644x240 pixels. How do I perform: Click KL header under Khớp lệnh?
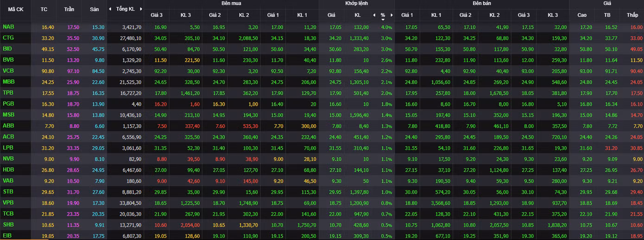click(358, 15)
